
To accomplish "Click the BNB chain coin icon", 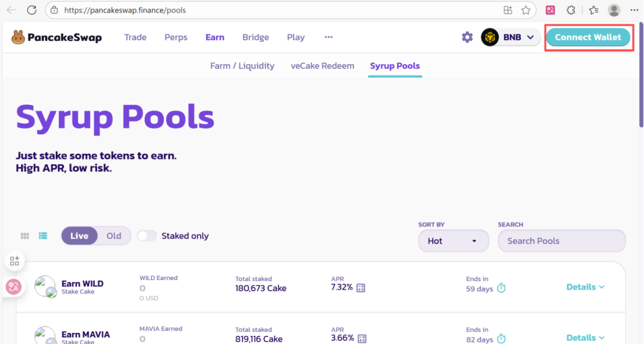I will click(x=490, y=37).
